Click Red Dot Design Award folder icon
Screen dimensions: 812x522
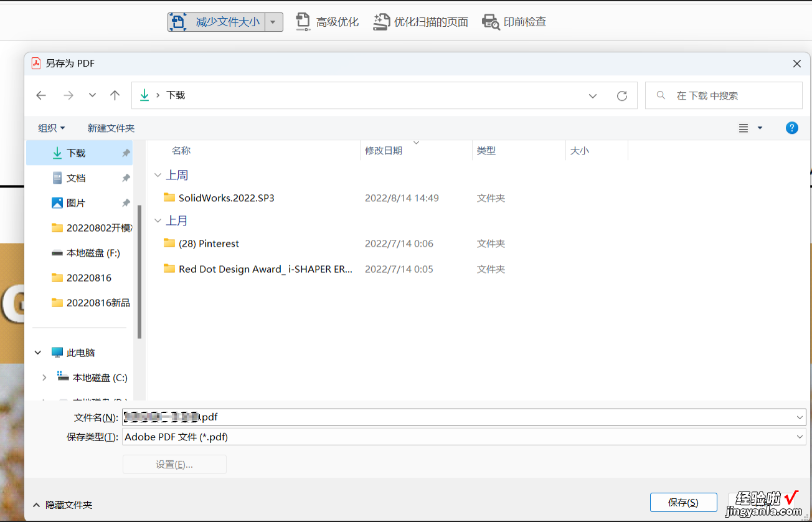(169, 268)
